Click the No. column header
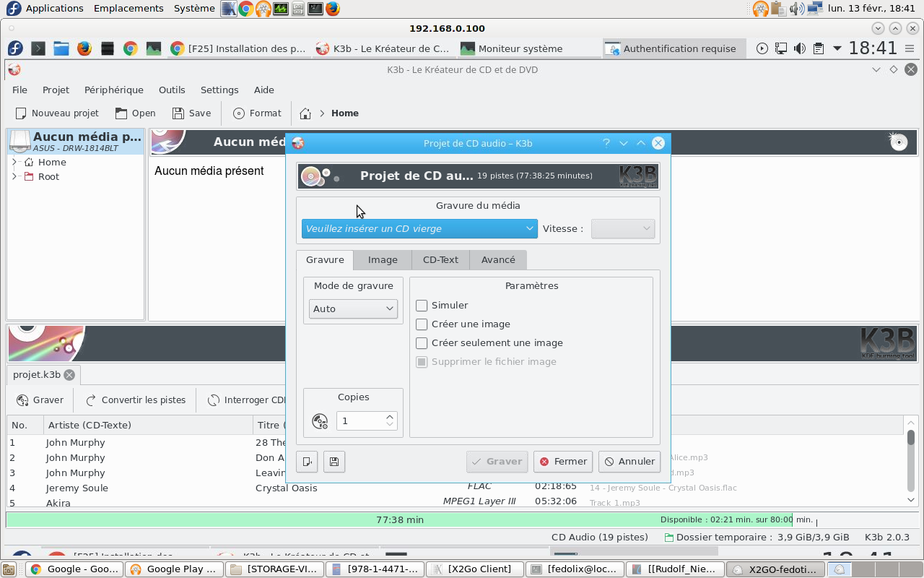This screenshot has height=578, width=924. (25, 425)
